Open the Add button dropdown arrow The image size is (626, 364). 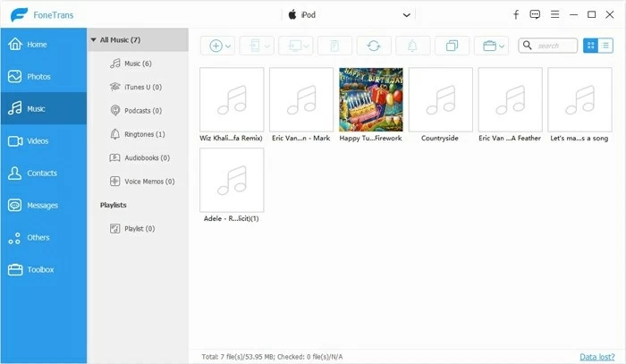click(228, 47)
